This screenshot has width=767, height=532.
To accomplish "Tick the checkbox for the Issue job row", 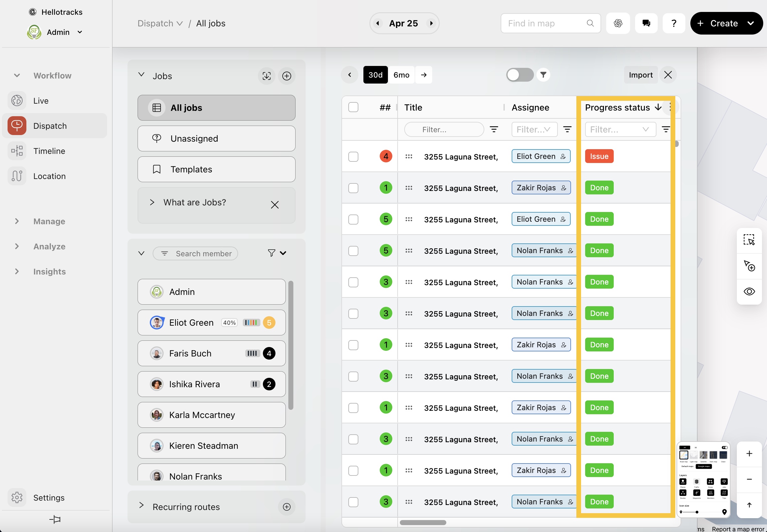I will [353, 157].
